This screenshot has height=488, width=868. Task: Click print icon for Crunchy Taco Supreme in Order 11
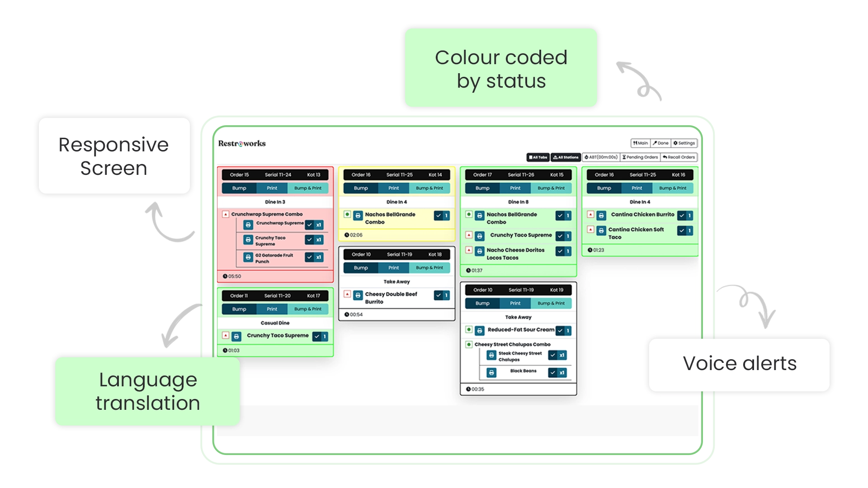236,337
